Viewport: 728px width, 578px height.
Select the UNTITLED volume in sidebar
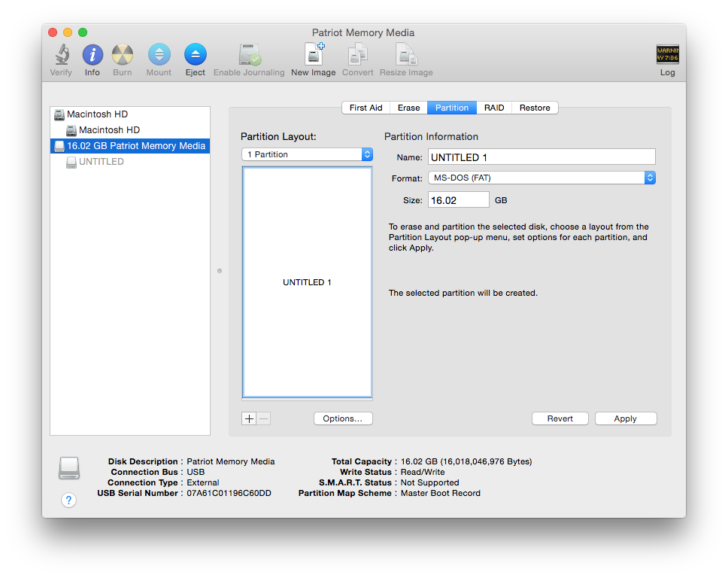coord(130,162)
